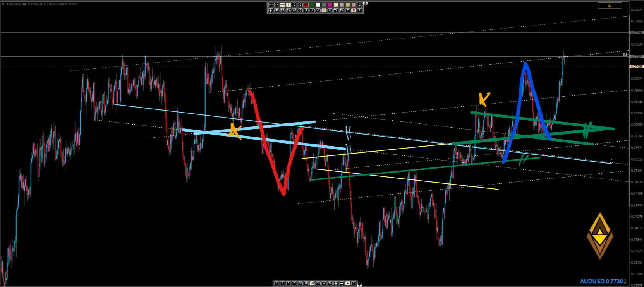Switch to the 1-minute timeframe in bottom toolbar
The width and height of the screenshot is (644, 287).
pyautogui.click(x=283, y=284)
